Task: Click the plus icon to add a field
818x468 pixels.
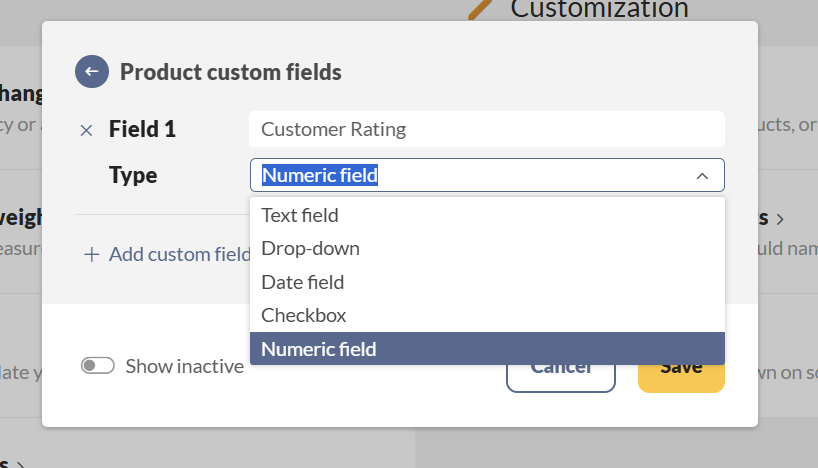Action: (x=92, y=255)
